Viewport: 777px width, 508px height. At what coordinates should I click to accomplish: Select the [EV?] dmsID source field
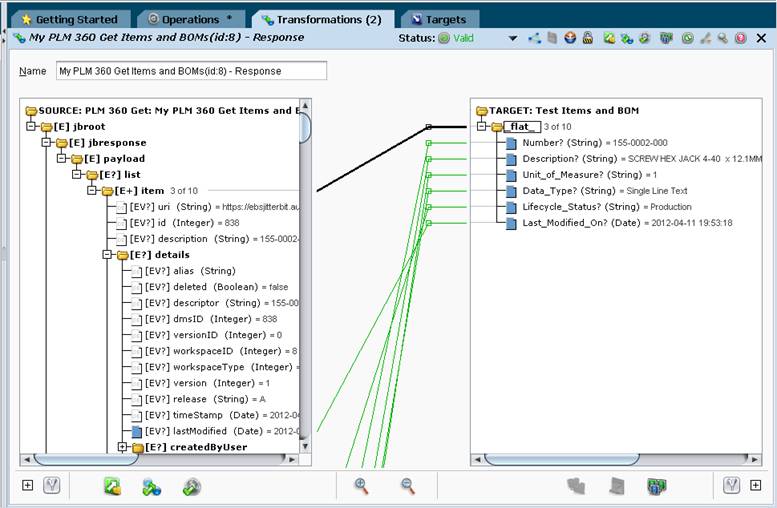204,319
